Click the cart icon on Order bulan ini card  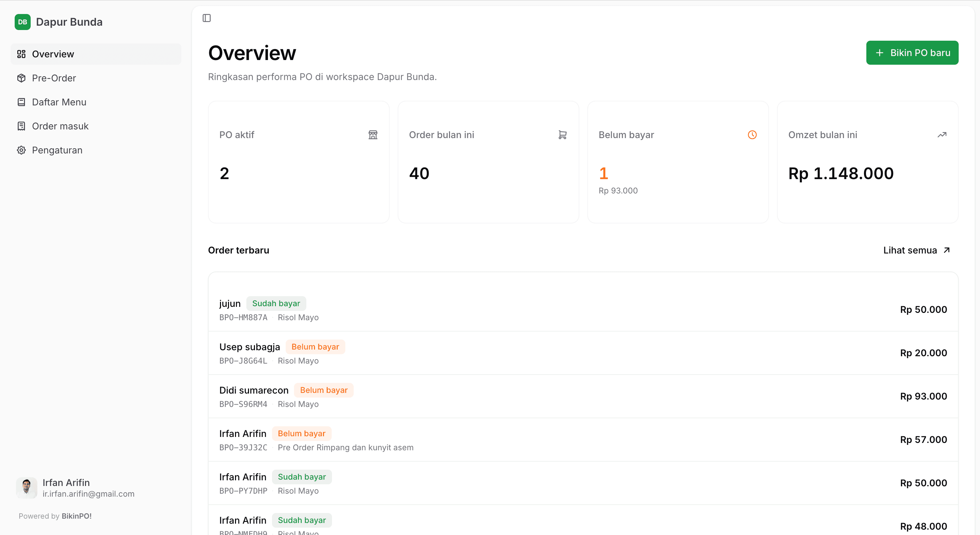pos(563,135)
